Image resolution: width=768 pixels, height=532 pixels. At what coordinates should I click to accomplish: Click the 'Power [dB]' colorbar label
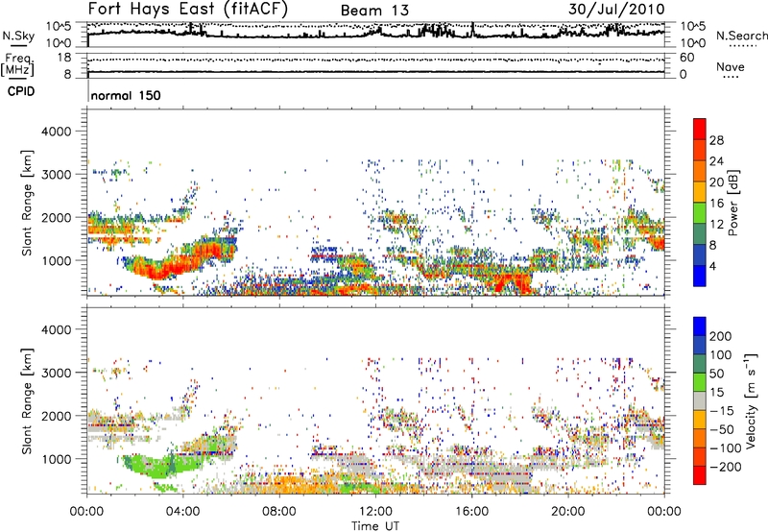732,203
